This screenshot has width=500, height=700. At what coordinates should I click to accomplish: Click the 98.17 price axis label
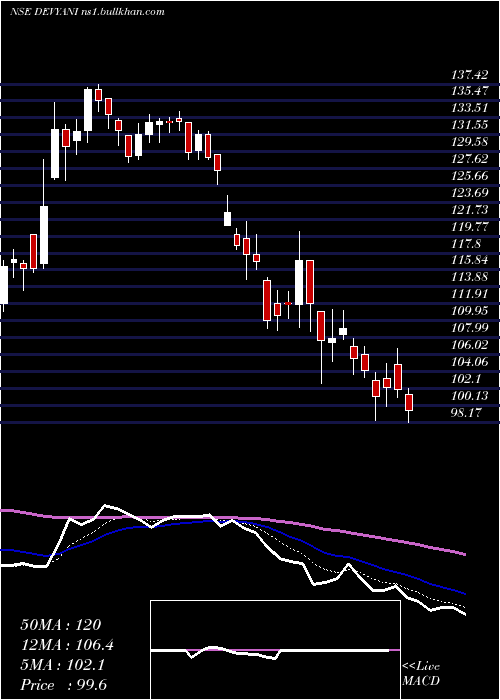point(466,413)
